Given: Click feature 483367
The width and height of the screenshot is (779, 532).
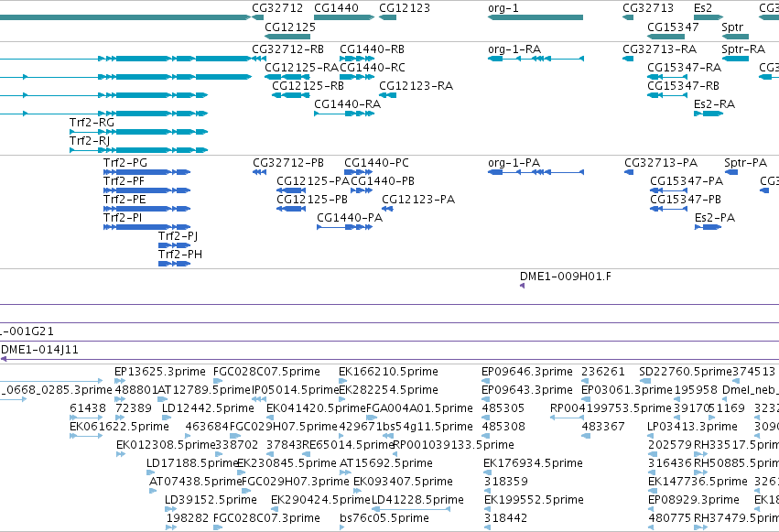Looking at the screenshot, I should (603, 427).
